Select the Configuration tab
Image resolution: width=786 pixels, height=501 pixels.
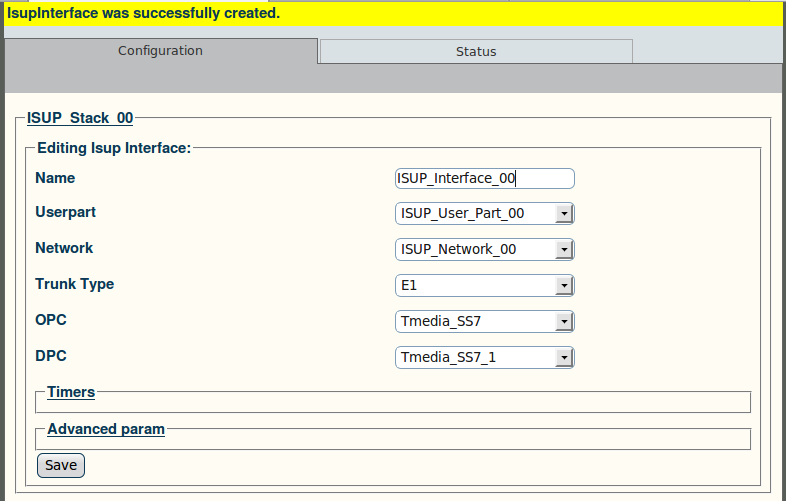160,51
